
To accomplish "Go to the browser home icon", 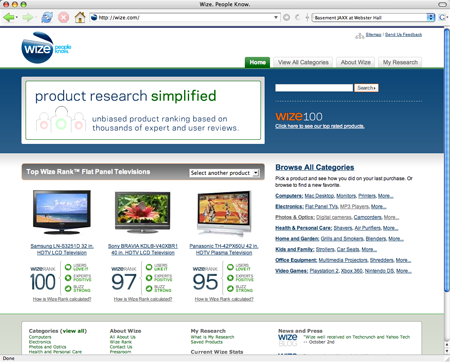I will 80,17.
